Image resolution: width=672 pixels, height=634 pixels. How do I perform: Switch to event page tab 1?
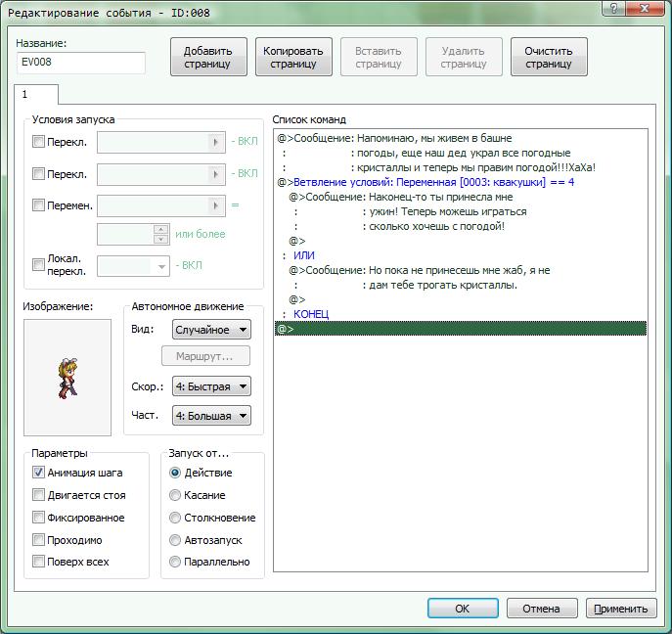tap(36, 95)
